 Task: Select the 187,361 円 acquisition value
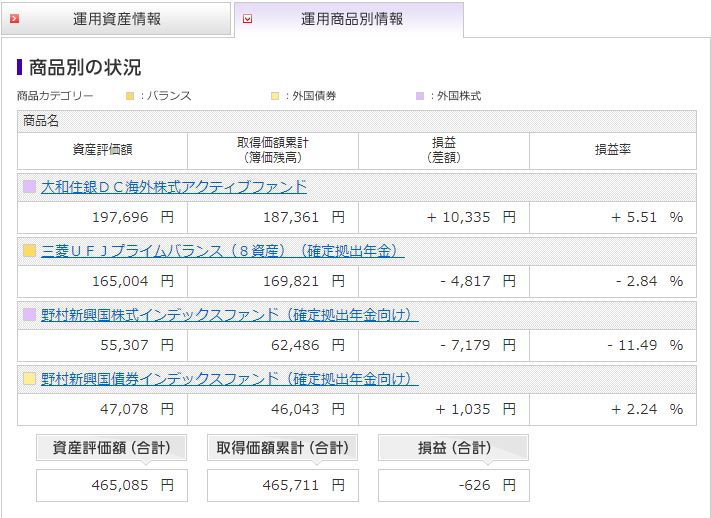(304, 217)
